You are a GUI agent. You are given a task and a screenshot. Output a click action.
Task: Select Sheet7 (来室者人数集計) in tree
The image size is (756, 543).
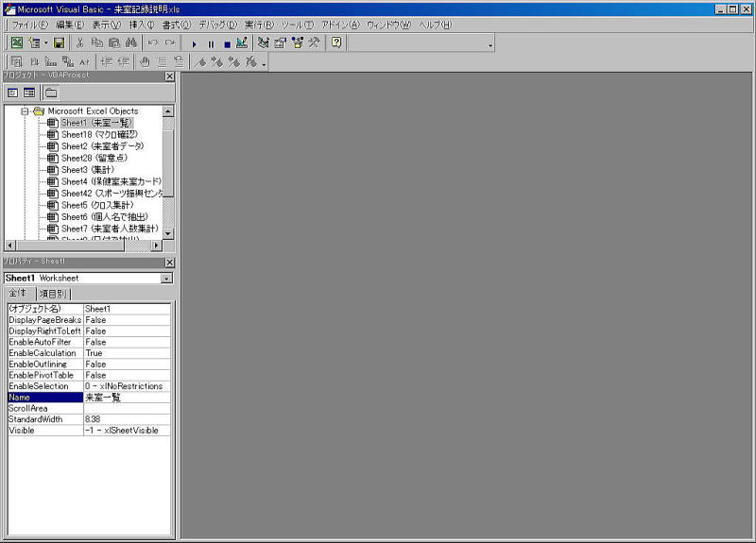pos(110,229)
